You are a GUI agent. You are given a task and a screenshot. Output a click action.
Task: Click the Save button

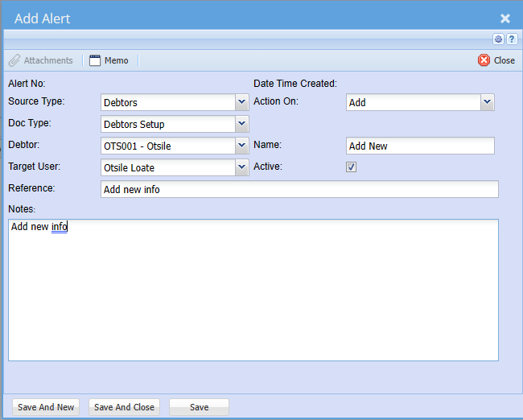point(199,407)
